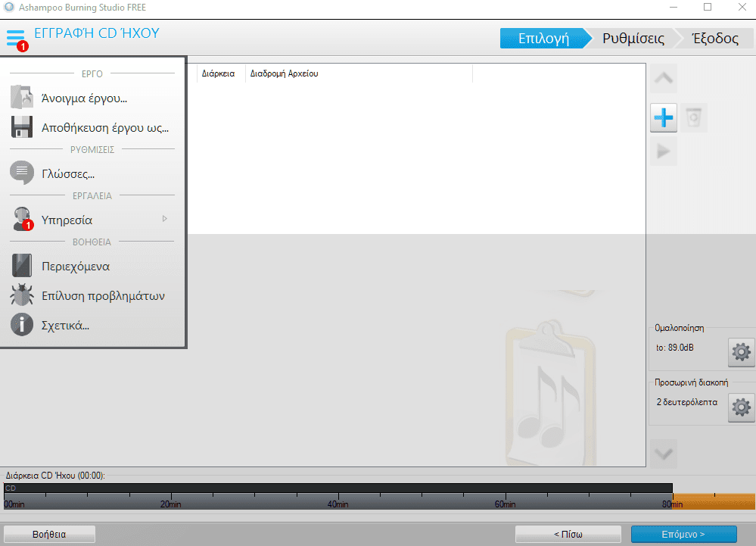Move track up with the arrow

tap(664, 79)
